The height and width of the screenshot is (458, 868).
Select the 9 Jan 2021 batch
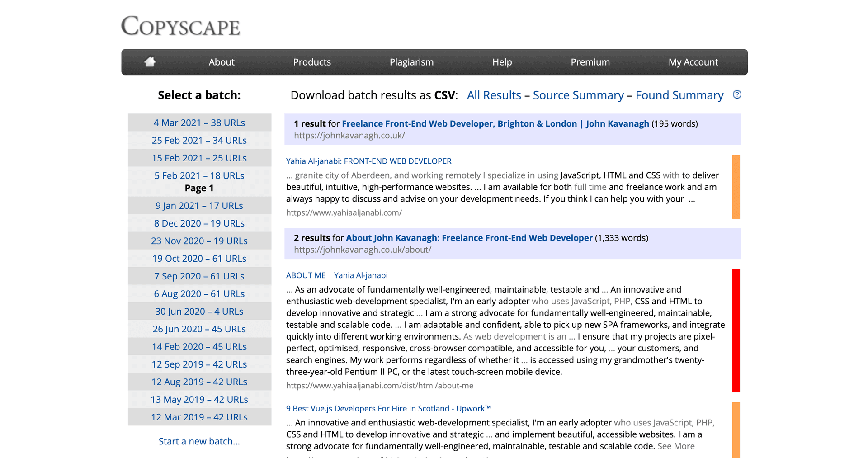point(199,205)
